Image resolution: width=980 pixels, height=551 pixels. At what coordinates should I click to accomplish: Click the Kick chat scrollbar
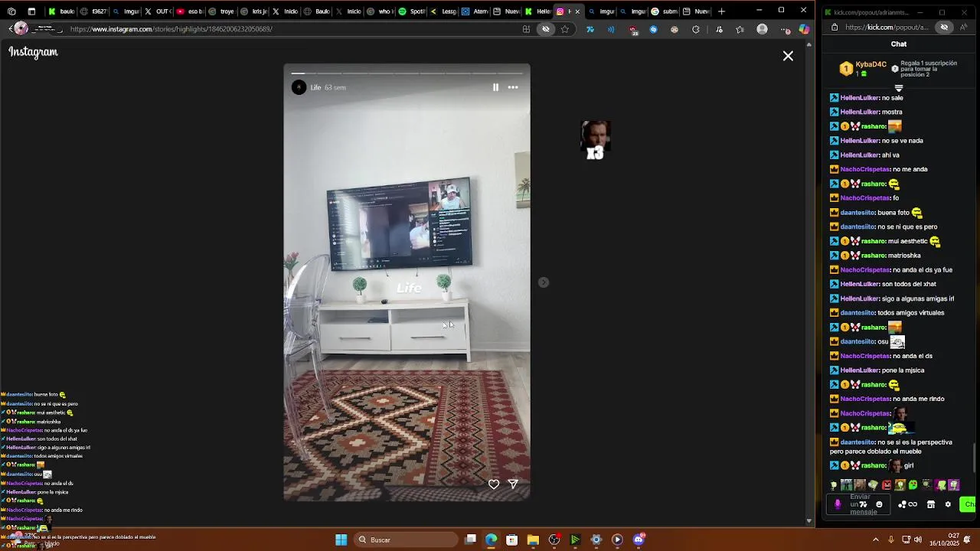tap(975, 458)
